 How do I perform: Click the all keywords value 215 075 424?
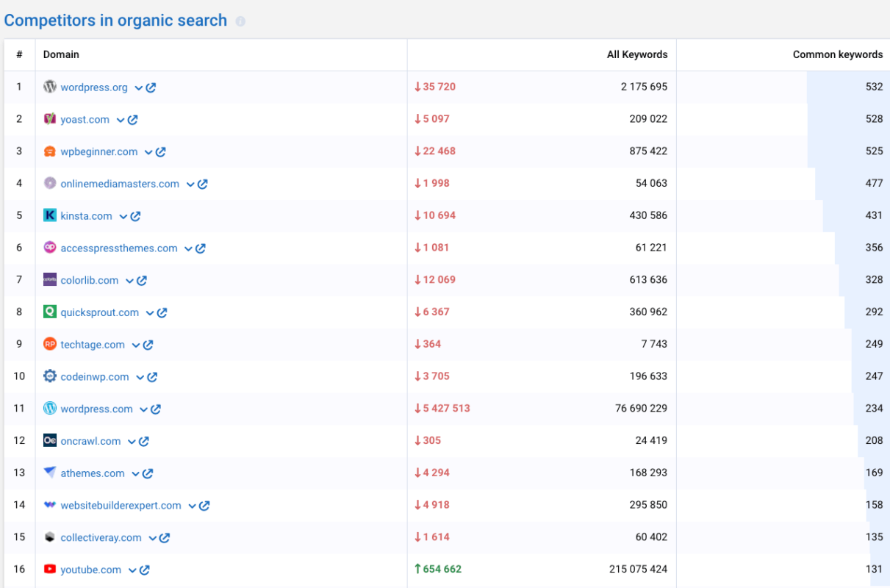click(x=639, y=569)
